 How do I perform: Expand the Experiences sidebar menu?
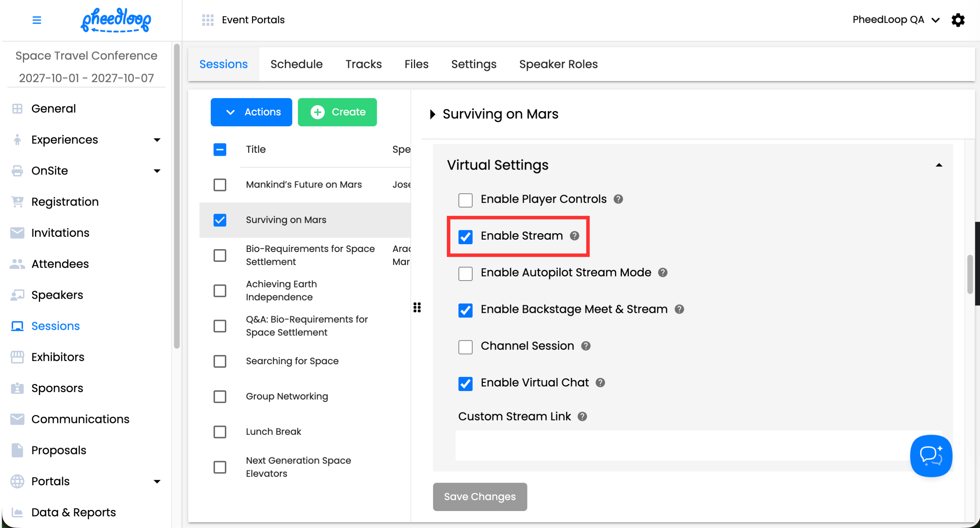coord(156,140)
